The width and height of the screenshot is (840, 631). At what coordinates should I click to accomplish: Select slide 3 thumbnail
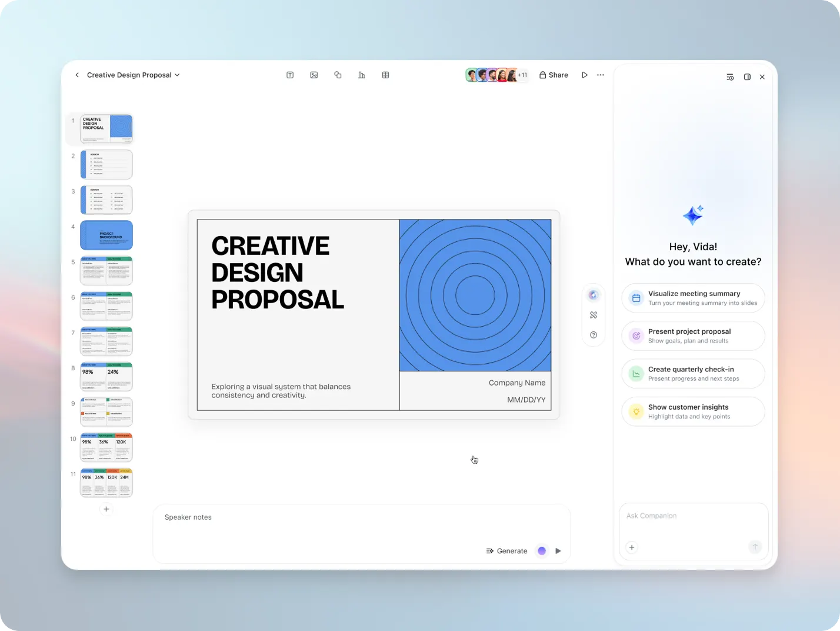pyautogui.click(x=106, y=200)
